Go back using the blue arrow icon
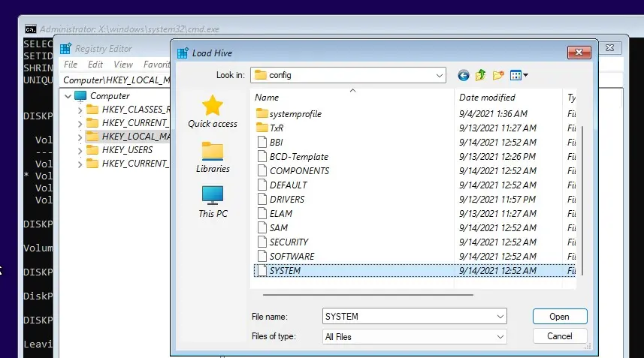 pyautogui.click(x=464, y=76)
